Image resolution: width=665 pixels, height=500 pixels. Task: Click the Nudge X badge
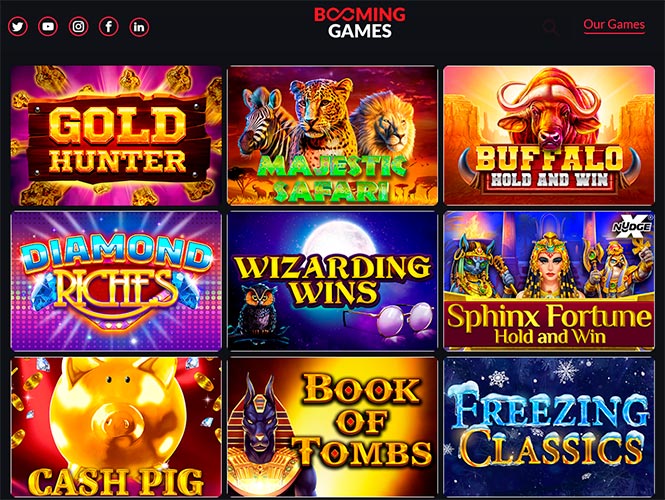tap(632, 225)
